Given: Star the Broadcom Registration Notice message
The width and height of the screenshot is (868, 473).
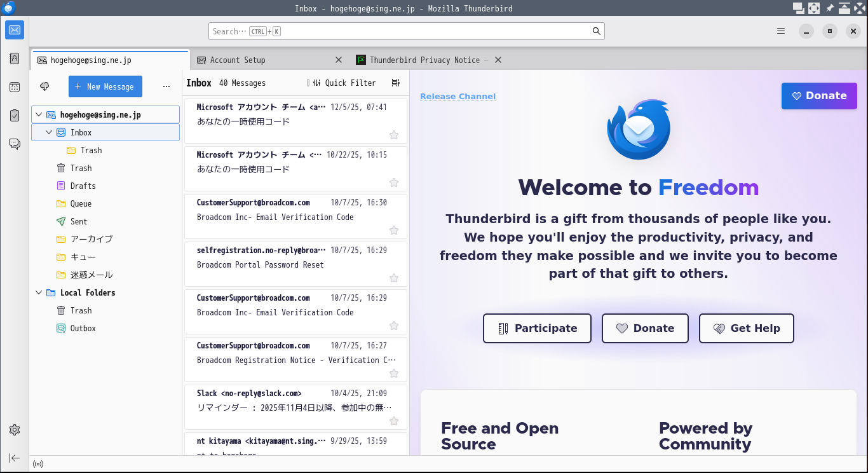Looking at the screenshot, I should tap(394, 373).
